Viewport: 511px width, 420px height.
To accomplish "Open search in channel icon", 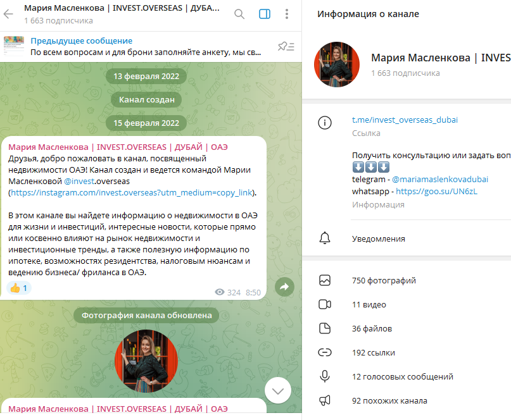I will click(239, 14).
